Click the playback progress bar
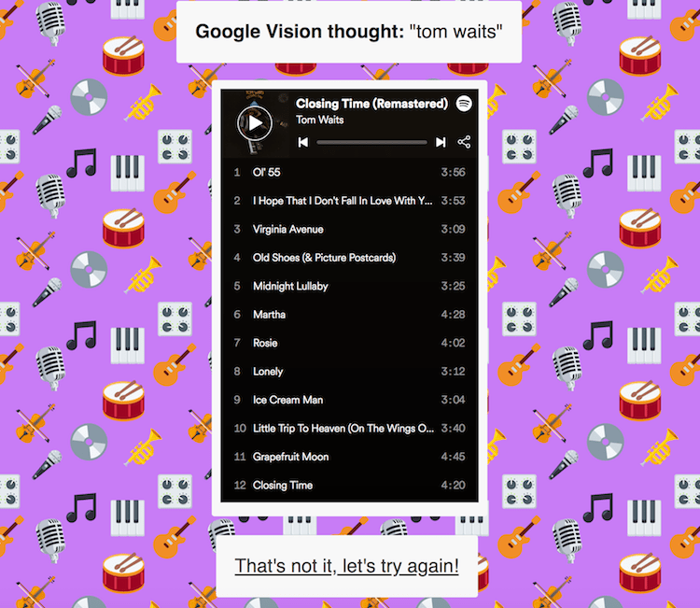This screenshot has height=608, width=700. pyautogui.click(x=371, y=143)
